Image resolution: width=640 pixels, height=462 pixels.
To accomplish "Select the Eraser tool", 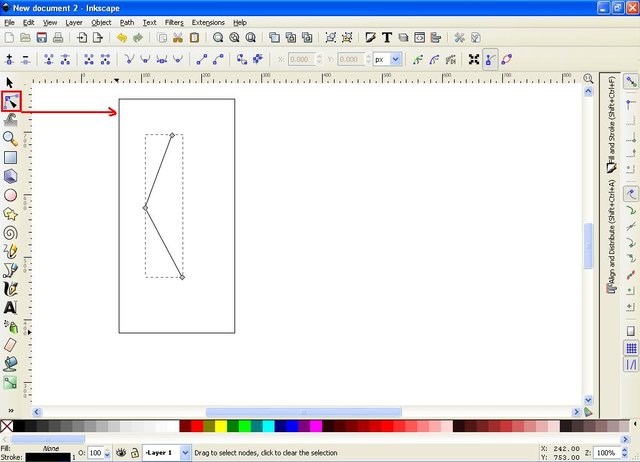I will [10, 345].
